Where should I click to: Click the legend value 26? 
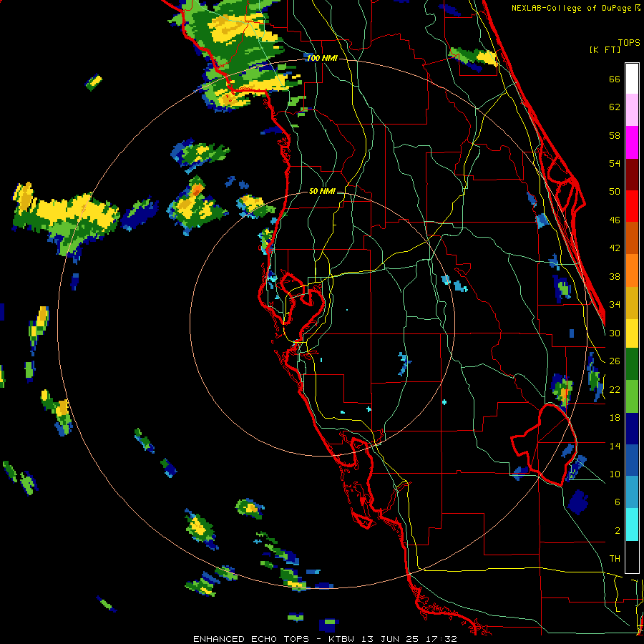pos(615,361)
